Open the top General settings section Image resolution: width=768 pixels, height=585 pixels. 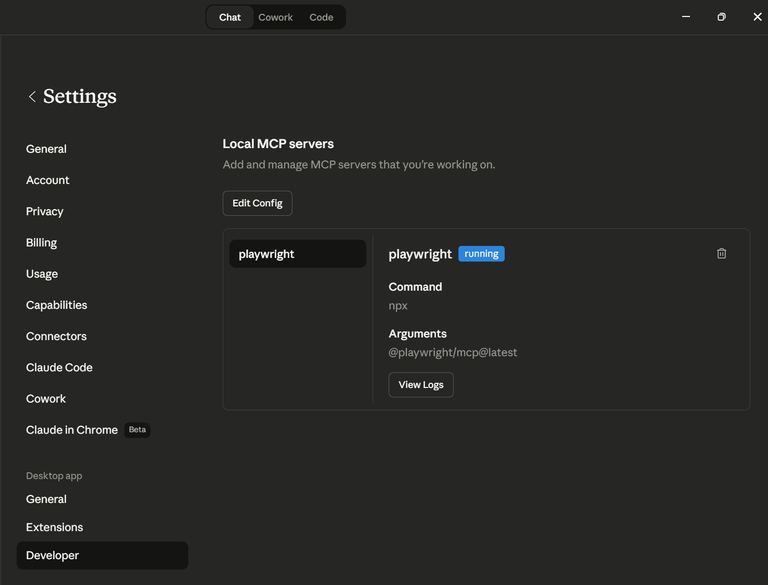(46, 149)
